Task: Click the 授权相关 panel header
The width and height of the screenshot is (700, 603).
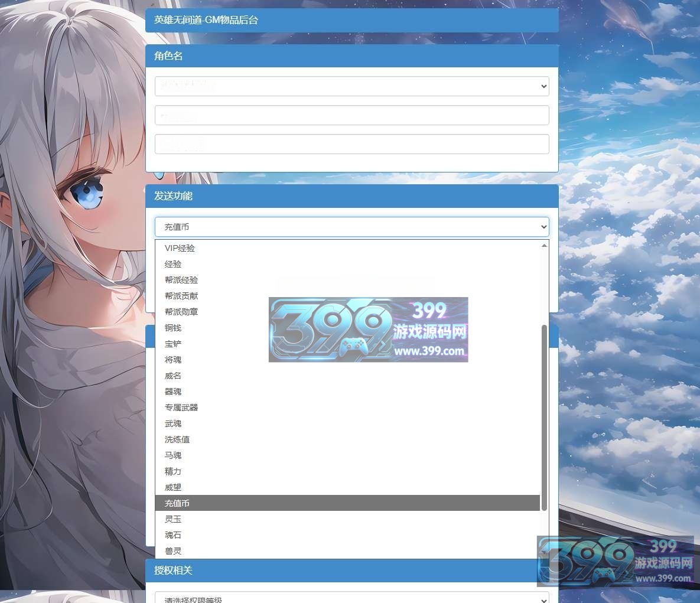Action: tap(352, 571)
